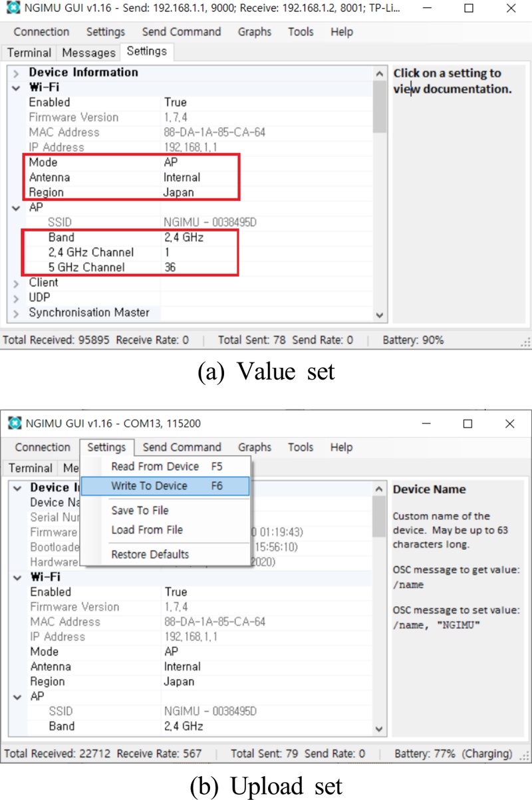
Task: Click scrollbar up arrow in top window
Action: 380,74
